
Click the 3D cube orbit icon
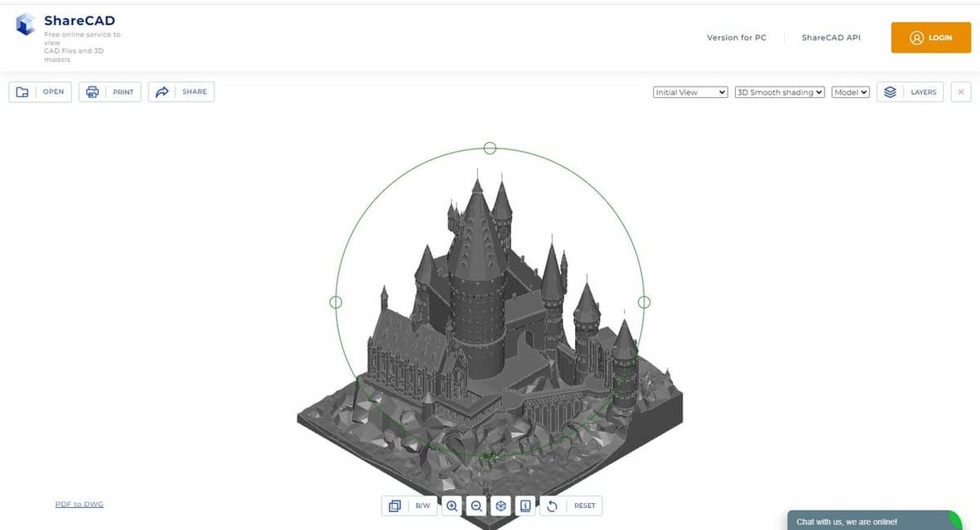(x=501, y=506)
